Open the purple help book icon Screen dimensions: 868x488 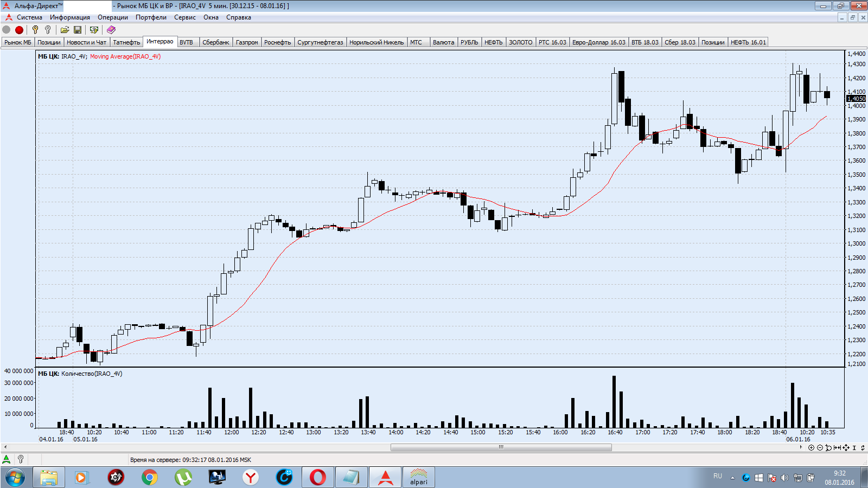tap(111, 30)
